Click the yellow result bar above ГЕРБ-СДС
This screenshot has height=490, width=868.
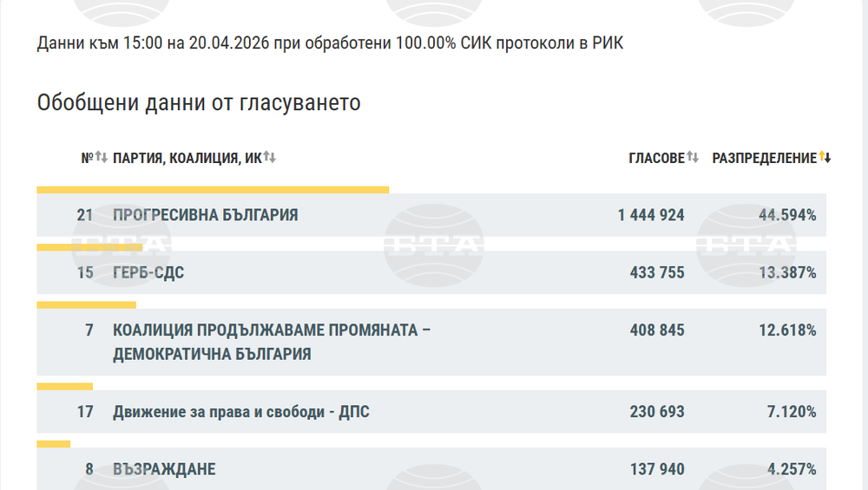[x=89, y=247]
